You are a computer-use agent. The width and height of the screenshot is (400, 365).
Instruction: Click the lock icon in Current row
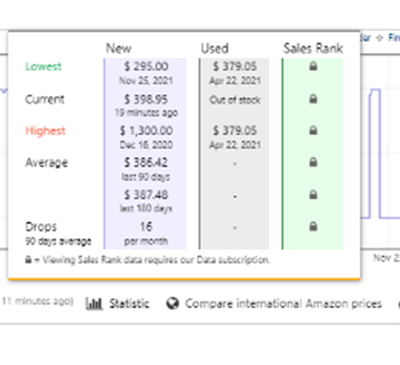[313, 99]
